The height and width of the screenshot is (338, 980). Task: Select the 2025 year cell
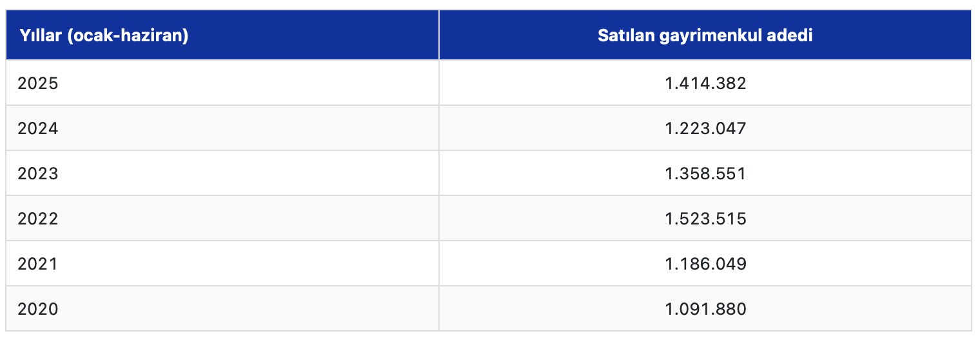[x=38, y=83]
